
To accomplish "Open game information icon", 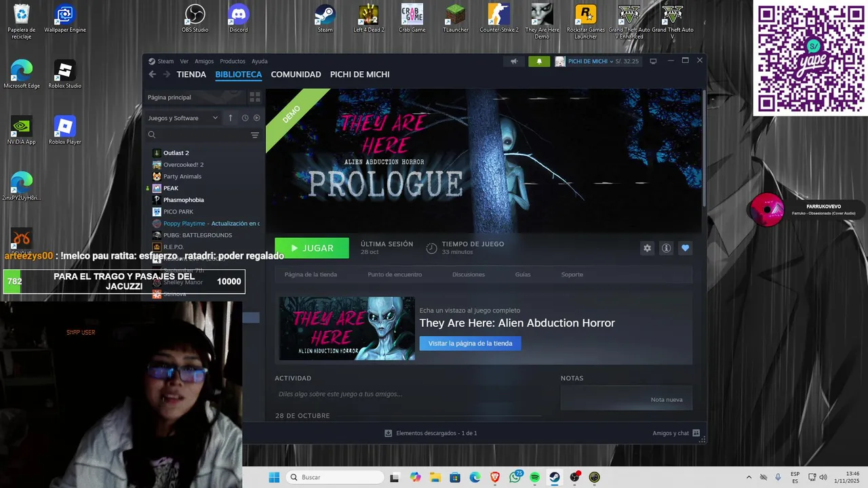I will point(666,248).
